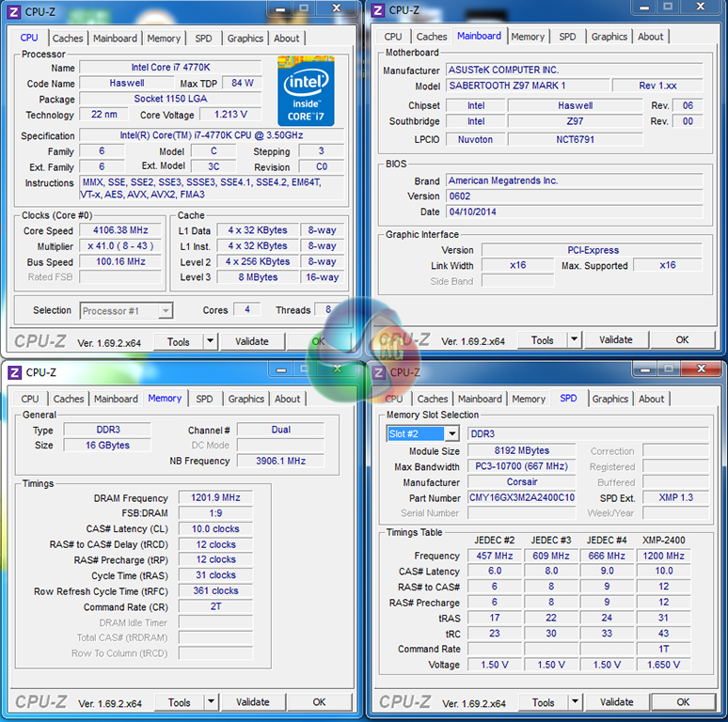Open Tools dropdown arrow in CPU window
This screenshot has width=728, height=722.
pyautogui.click(x=211, y=341)
